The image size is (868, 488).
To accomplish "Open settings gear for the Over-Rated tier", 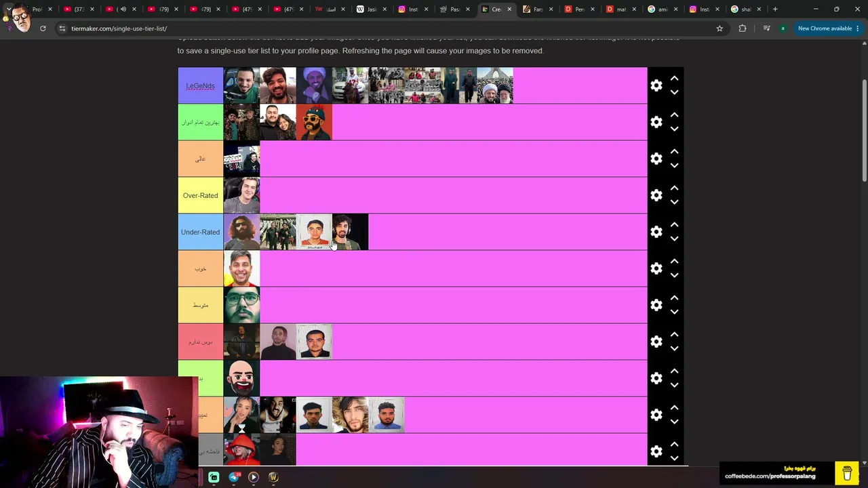I will pyautogui.click(x=656, y=195).
